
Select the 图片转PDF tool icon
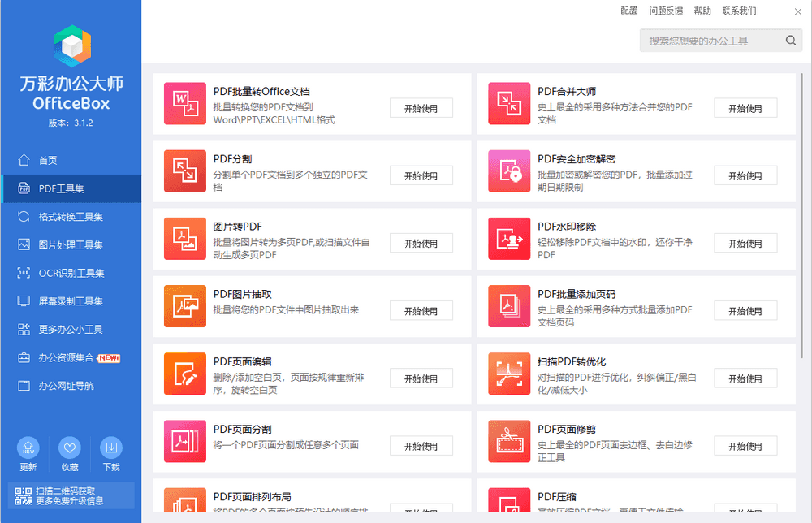184,239
